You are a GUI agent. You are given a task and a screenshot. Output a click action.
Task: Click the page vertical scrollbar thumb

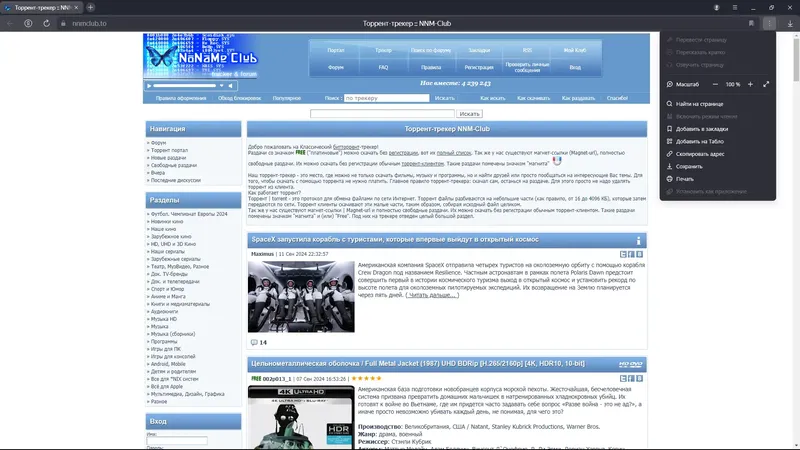[796, 59]
